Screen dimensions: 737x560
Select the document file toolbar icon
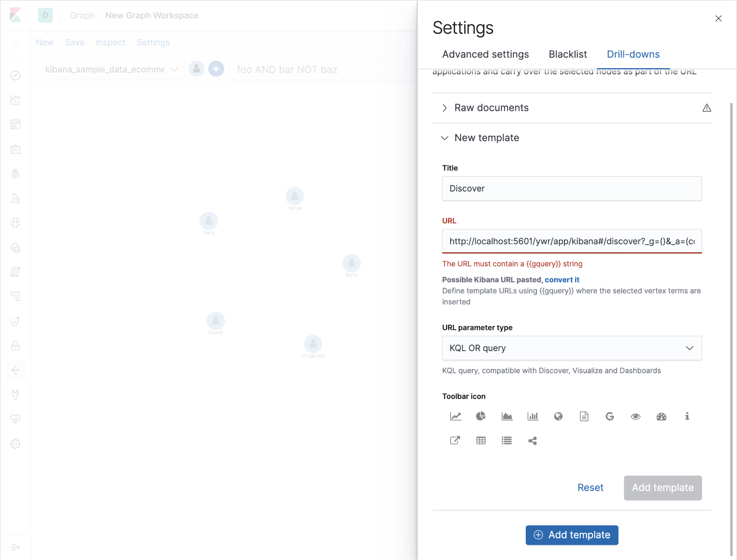tap(584, 416)
